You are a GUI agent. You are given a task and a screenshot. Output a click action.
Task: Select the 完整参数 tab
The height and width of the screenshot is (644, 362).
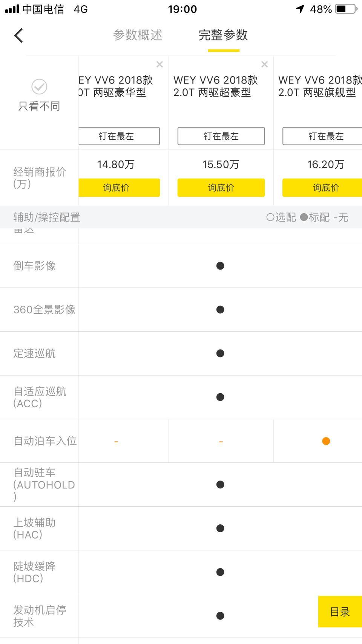coord(223,35)
